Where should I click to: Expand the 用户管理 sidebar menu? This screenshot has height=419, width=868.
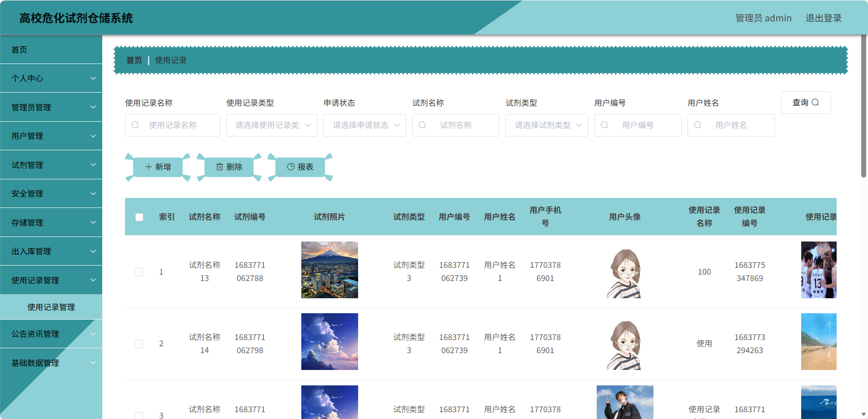point(51,136)
